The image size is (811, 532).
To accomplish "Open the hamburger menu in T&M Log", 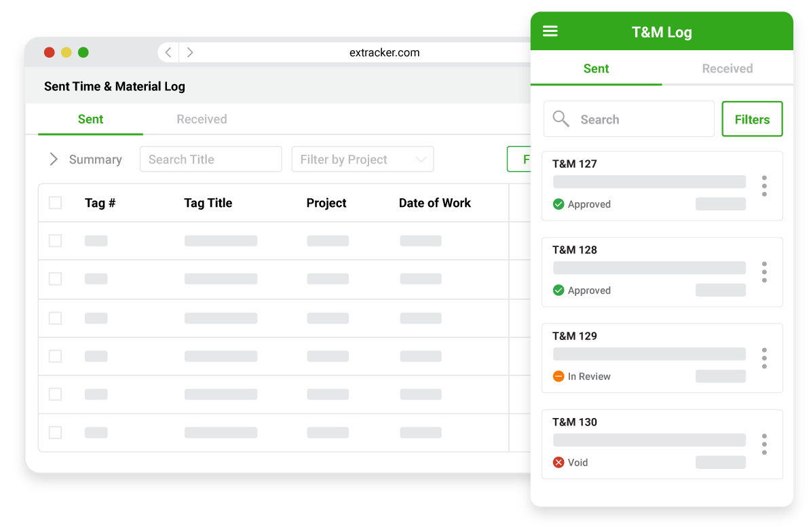I will [550, 31].
